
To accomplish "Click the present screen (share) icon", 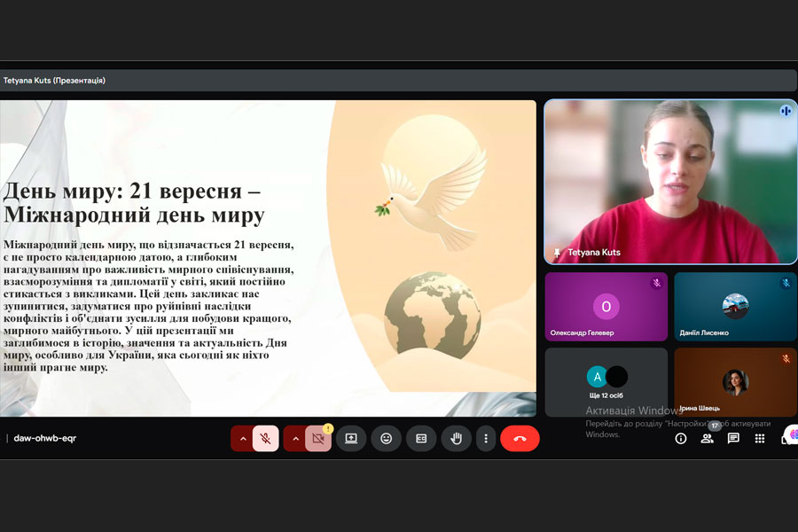I will coord(351,438).
